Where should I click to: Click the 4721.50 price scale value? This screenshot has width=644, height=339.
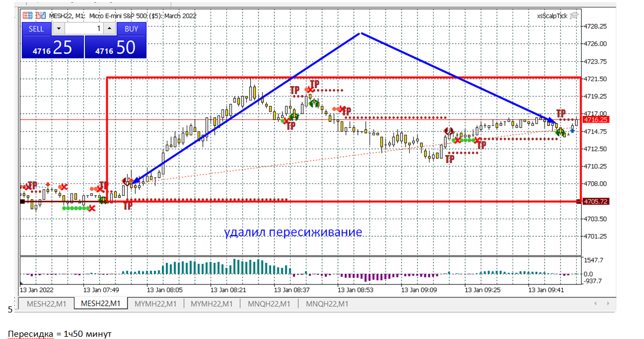595,79
